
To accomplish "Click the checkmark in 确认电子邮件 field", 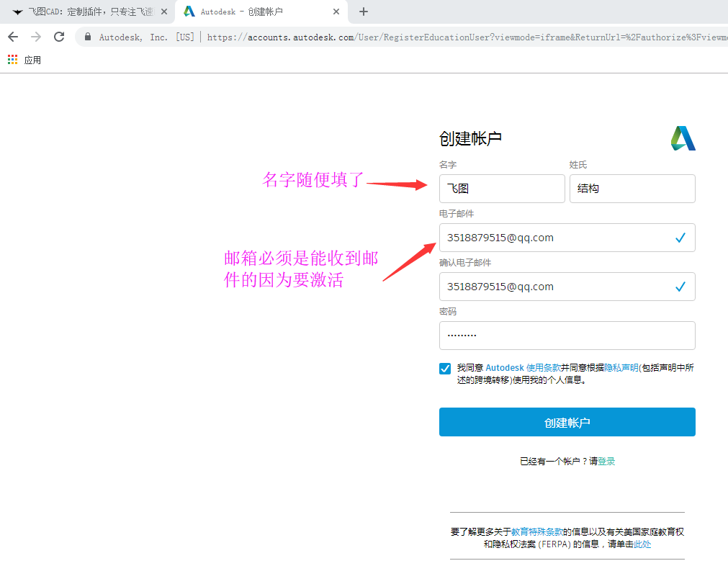I will tap(680, 287).
